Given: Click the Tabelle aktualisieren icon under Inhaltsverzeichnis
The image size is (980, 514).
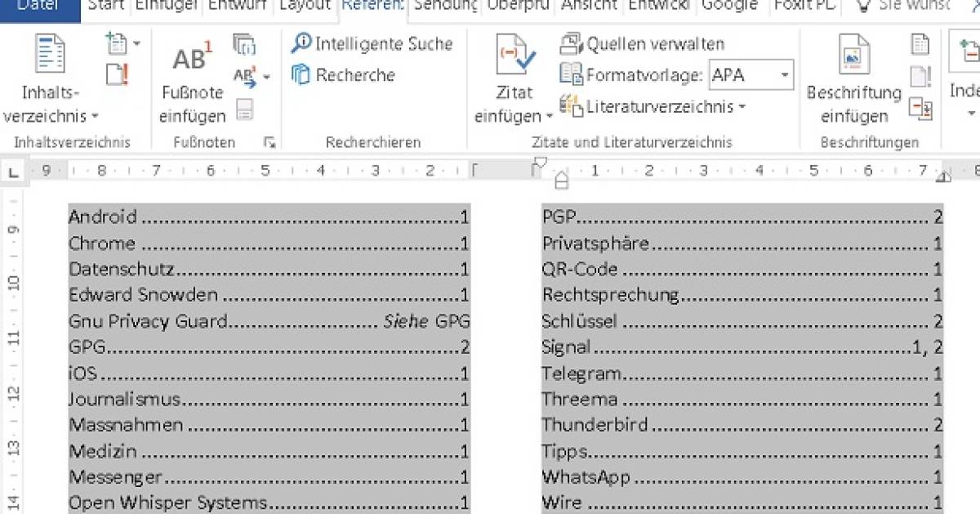Looking at the screenshot, I should 118,74.
